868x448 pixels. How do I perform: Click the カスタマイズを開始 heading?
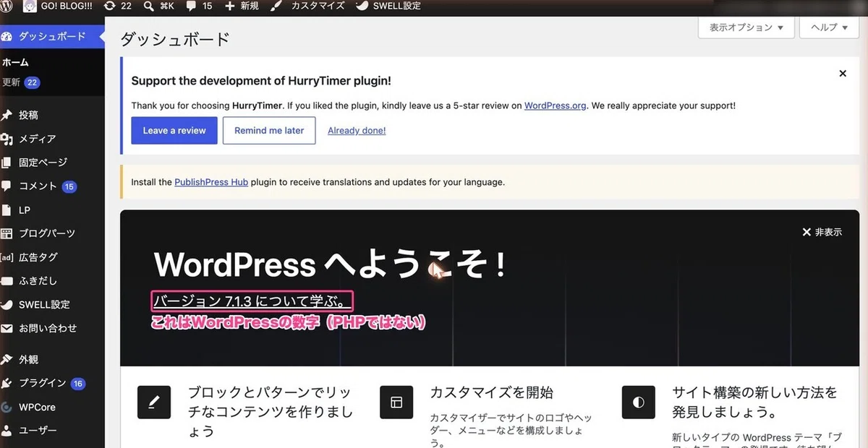click(491, 393)
